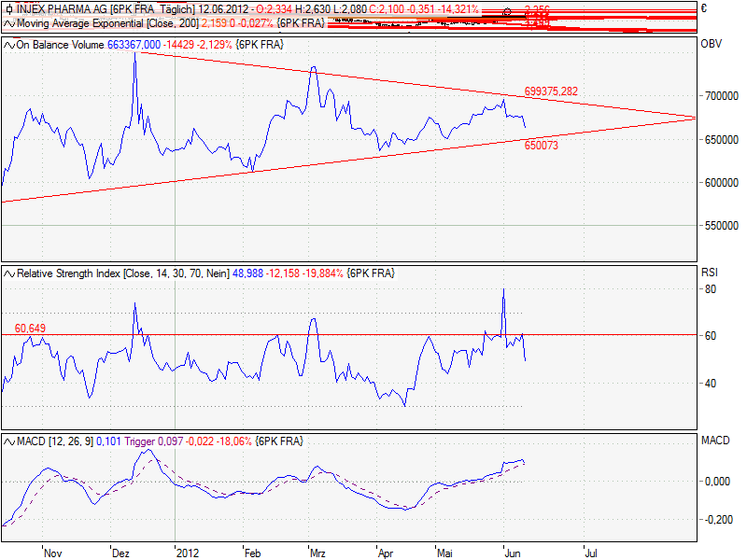This screenshot has width=747, height=560.
Task: Select the INJEX PHARMA AG title text
Action: (x=62, y=9)
